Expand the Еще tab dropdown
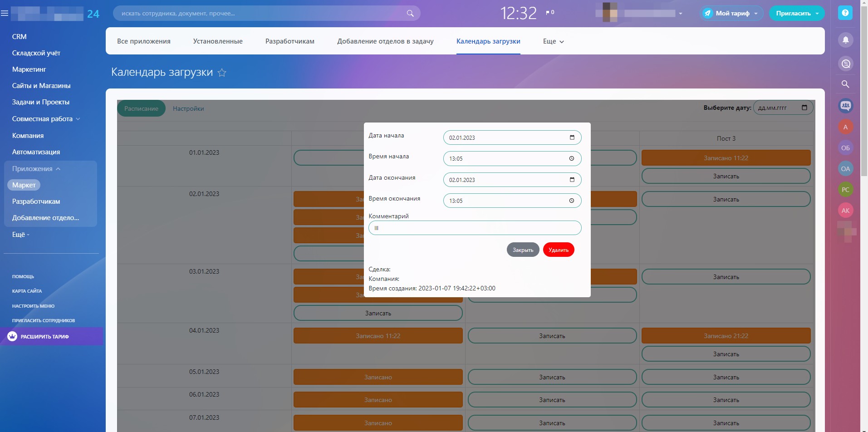This screenshot has height=432, width=868. click(x=553, y=41)
